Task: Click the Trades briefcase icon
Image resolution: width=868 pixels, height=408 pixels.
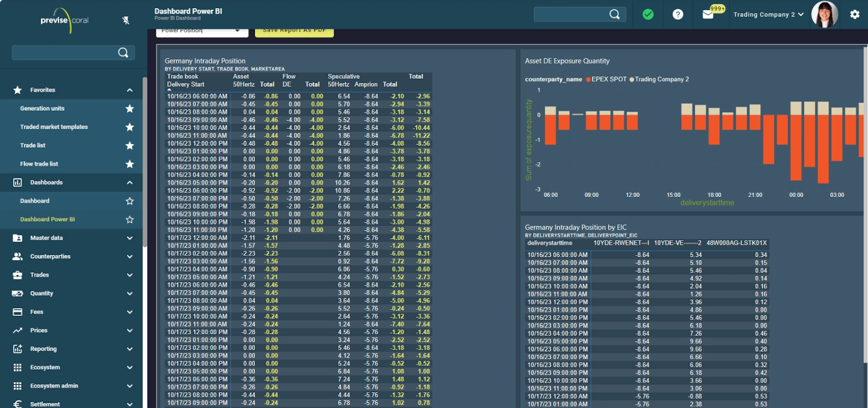Action: [x=17, y=275]
